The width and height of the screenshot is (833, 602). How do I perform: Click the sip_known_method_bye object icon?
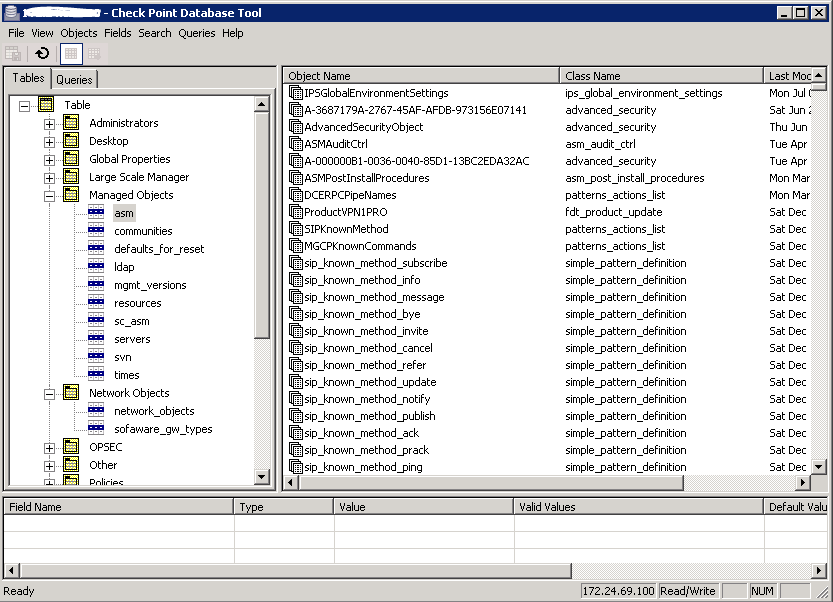[295, 314]
